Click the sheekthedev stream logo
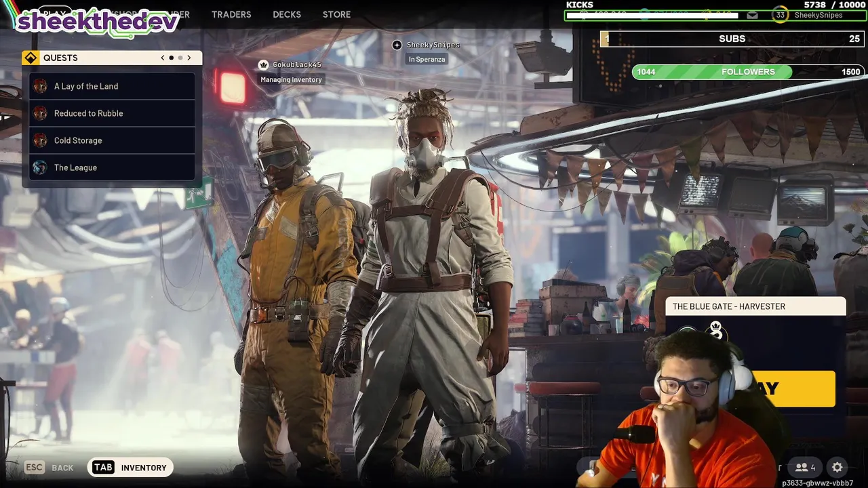The width and height of the screenshot is (868, 488). (x=97, y=22)
